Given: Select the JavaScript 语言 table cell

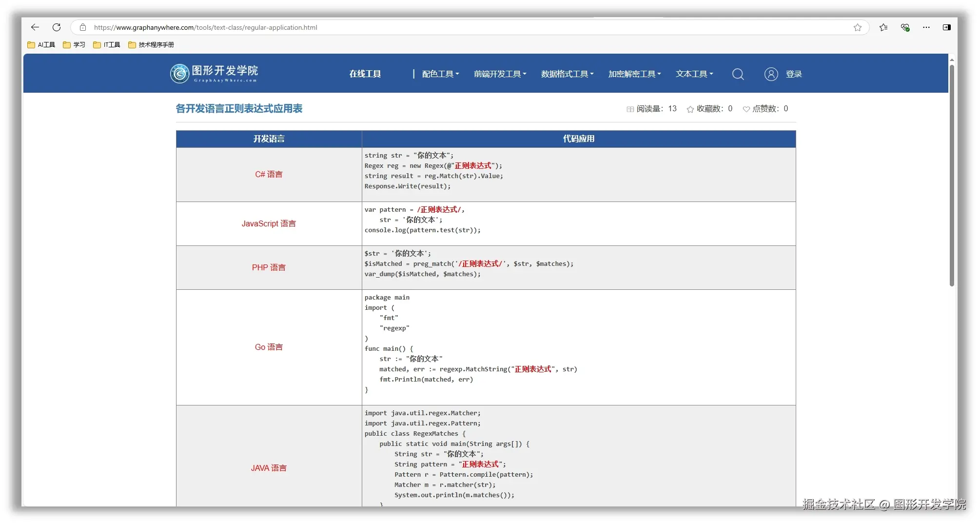Looking at the screenshot, I should point(269,224).
